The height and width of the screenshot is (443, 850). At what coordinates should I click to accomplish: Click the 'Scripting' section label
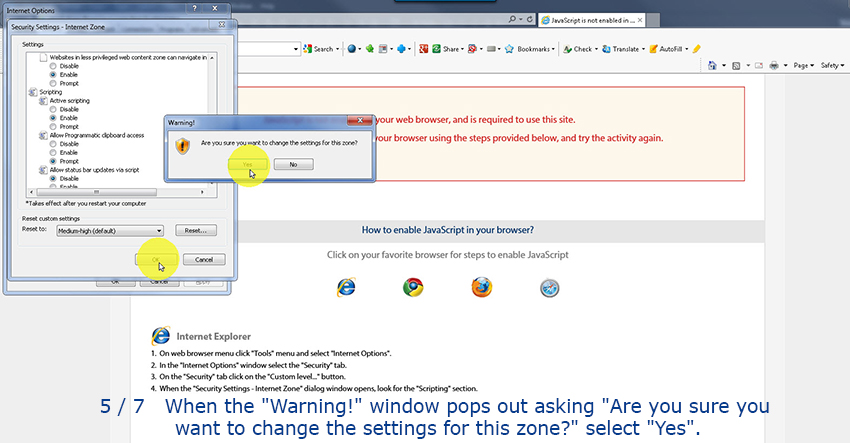50,92
